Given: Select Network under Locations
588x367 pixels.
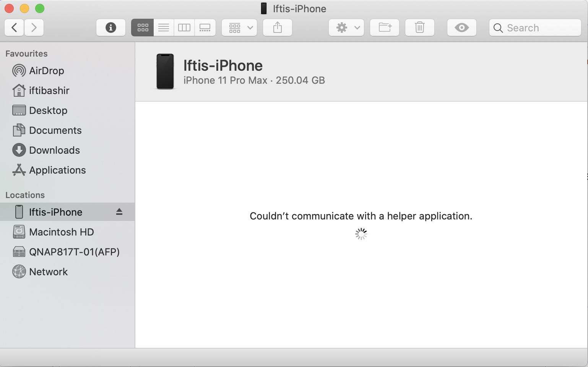Looking at the screenshot, I should [x=48, y=271].
